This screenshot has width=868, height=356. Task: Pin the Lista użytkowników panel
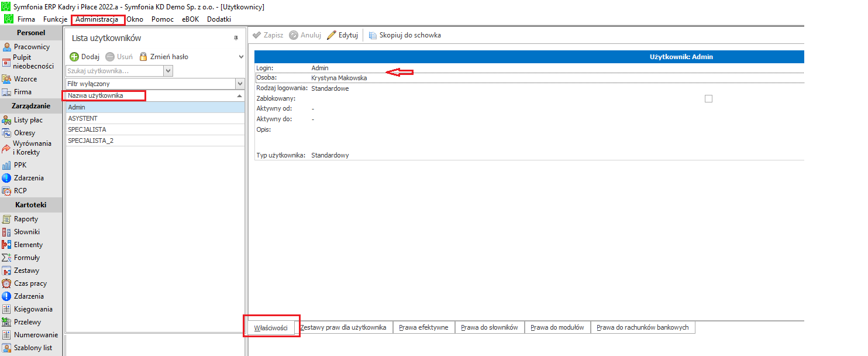click(x=236, y=38)
